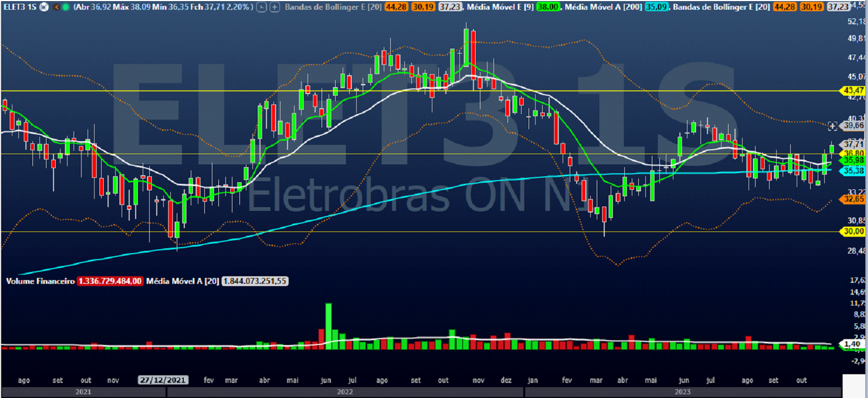Click volume Média Móvel A [20] label

(x=183, y=281)
